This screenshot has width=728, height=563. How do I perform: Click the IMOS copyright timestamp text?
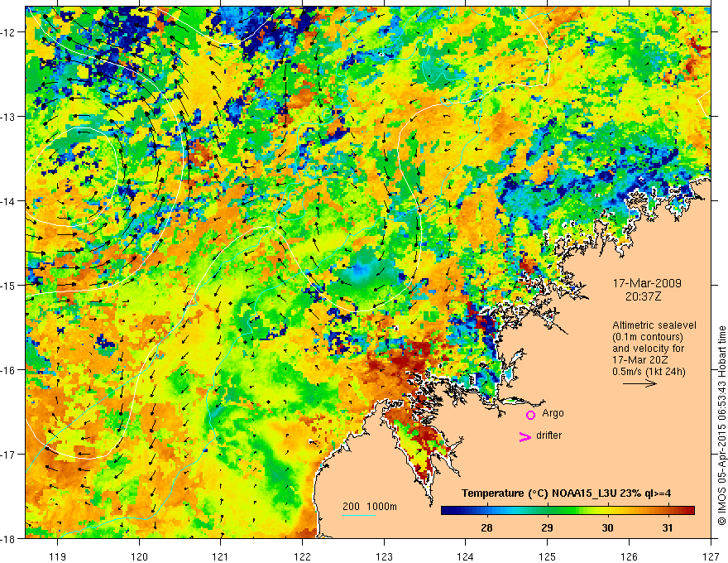[721, 425]
